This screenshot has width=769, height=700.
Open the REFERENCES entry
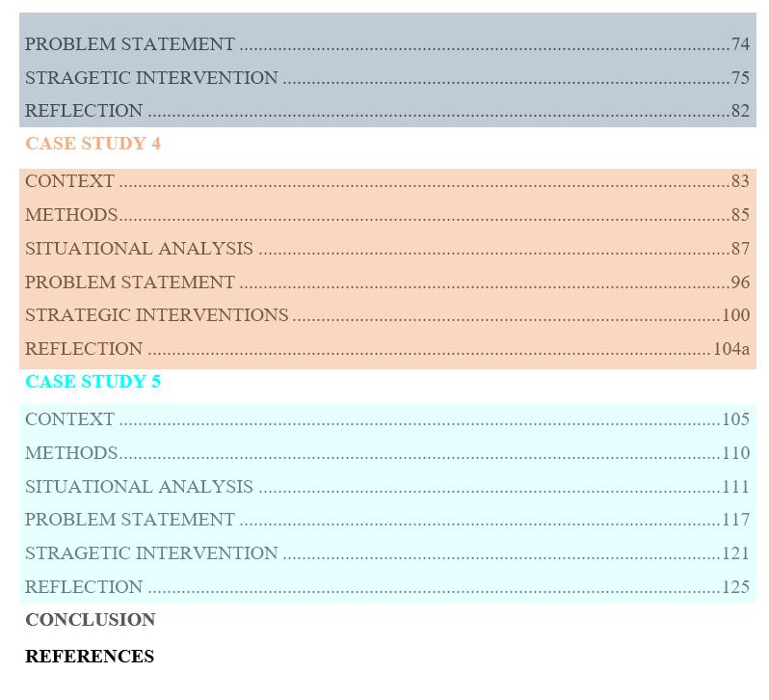(90, 657)
